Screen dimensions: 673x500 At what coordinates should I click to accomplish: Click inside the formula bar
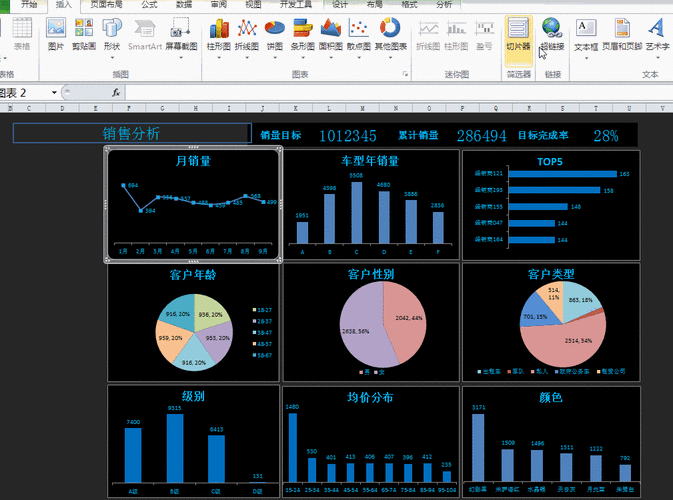(x=398, y=92)
